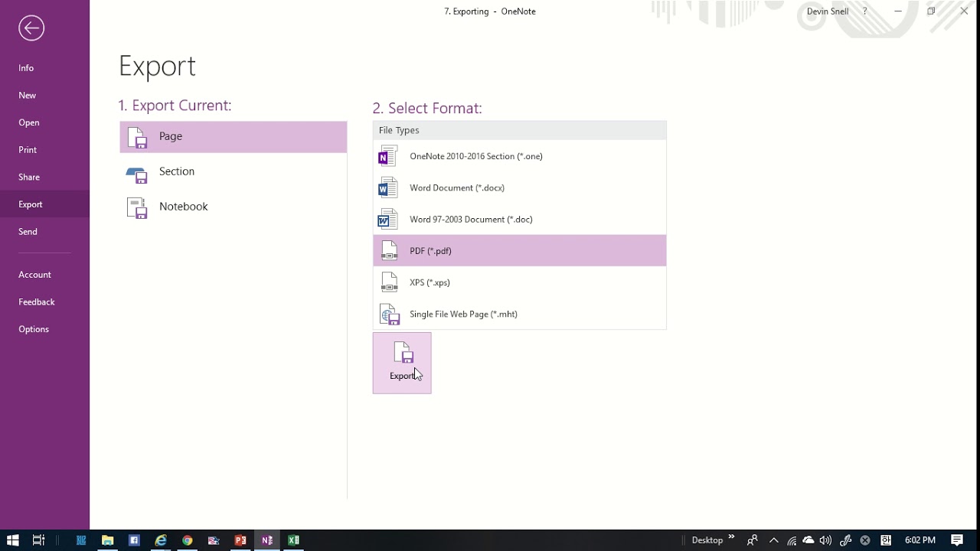The height and width of the screenshot is (551, 980).
Task: Click the PDF file type icon
Action: point(389,251)
